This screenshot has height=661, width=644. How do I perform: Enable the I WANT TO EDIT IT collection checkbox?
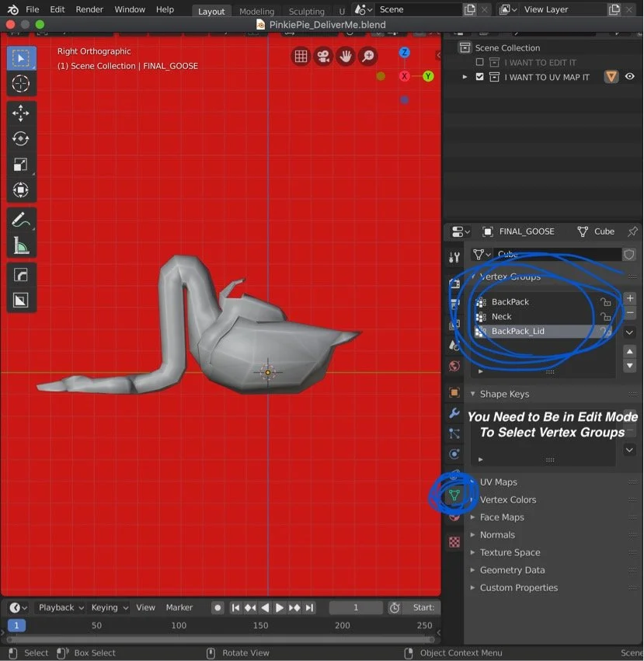click(x=479, y=62)
